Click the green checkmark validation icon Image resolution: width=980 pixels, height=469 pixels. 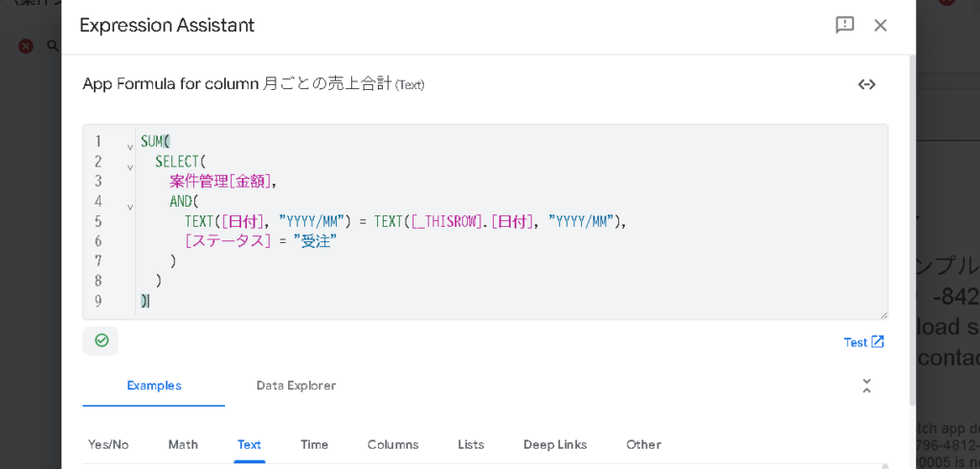(100, 341)
